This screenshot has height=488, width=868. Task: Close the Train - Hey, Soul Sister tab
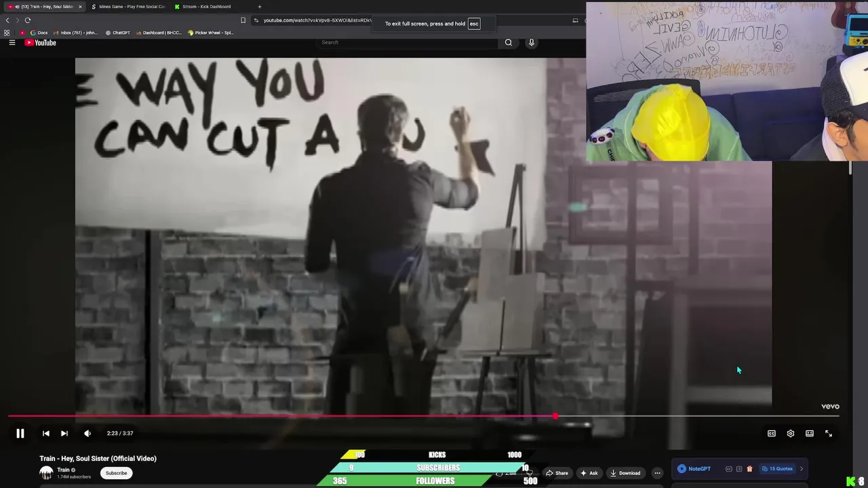click(80, 7)
